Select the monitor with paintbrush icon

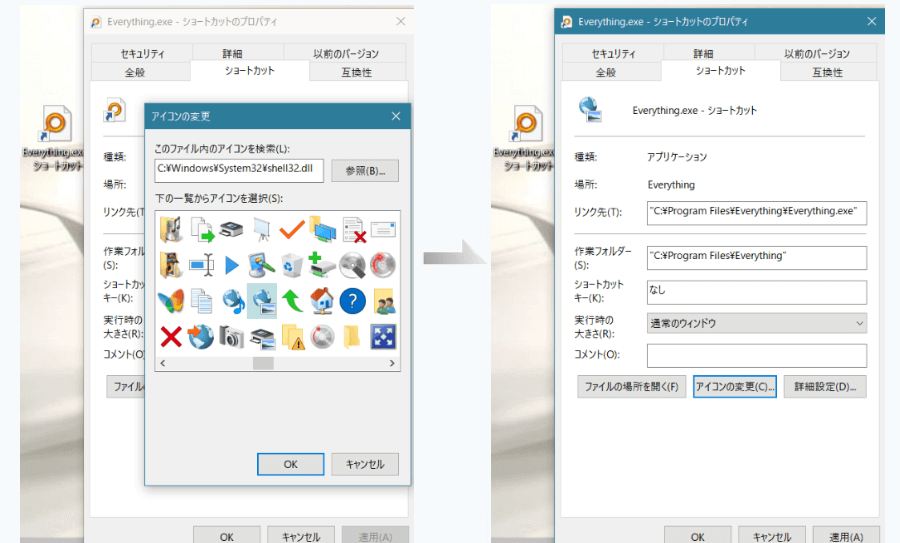click(262, 265)
